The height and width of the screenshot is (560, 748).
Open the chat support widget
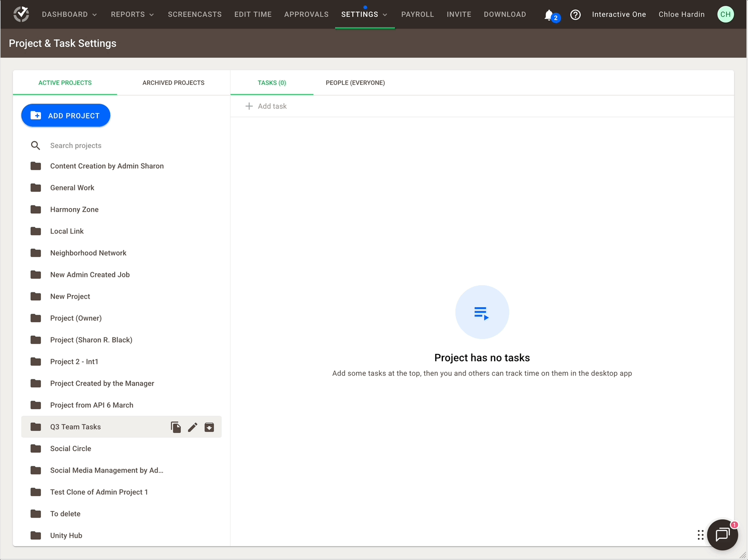click(722, 535)
